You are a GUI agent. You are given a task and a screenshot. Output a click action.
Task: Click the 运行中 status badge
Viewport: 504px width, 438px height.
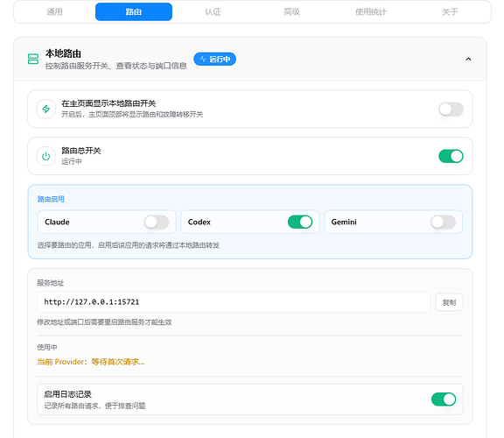coord(214,60)
